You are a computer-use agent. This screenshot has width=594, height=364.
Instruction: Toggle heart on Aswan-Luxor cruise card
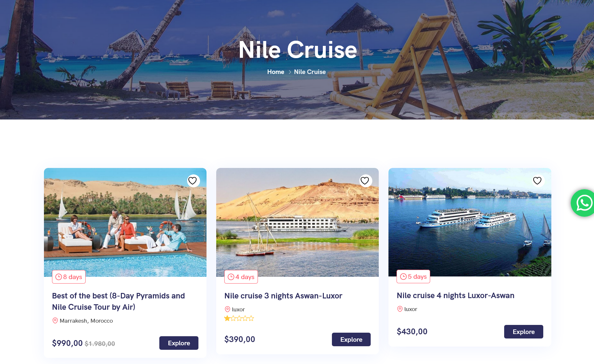pyautogui.click(x=365, y=181)
